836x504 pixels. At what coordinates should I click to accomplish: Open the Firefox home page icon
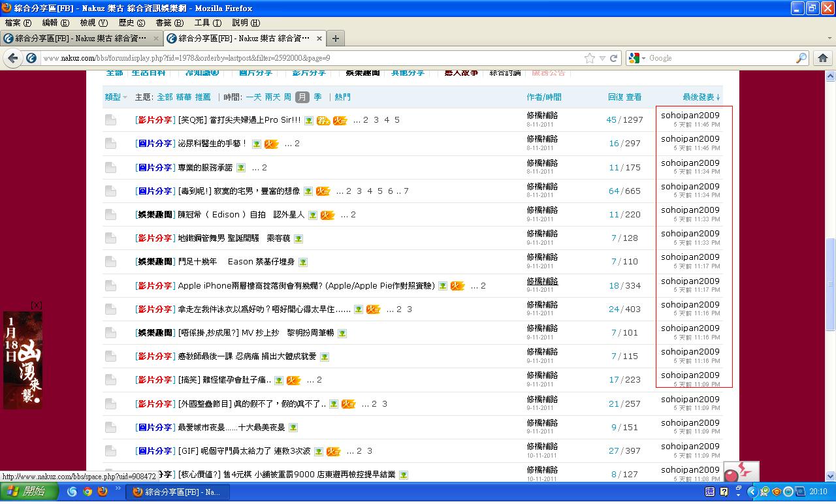pyautogui.click(x=822, y=58)
